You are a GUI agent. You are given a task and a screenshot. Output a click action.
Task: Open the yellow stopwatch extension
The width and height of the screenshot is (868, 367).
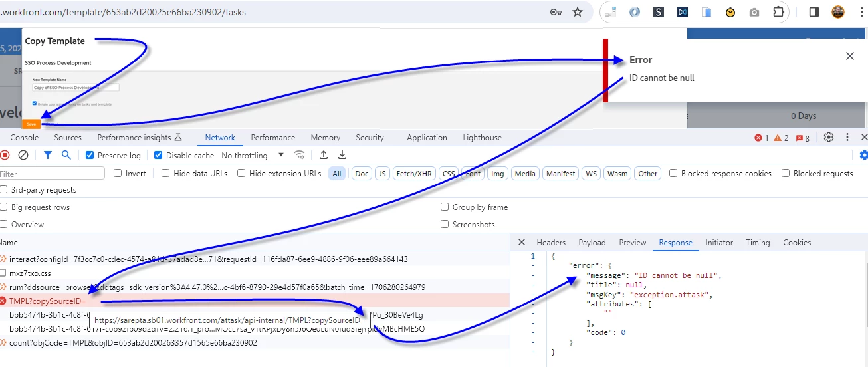[730, 12]
